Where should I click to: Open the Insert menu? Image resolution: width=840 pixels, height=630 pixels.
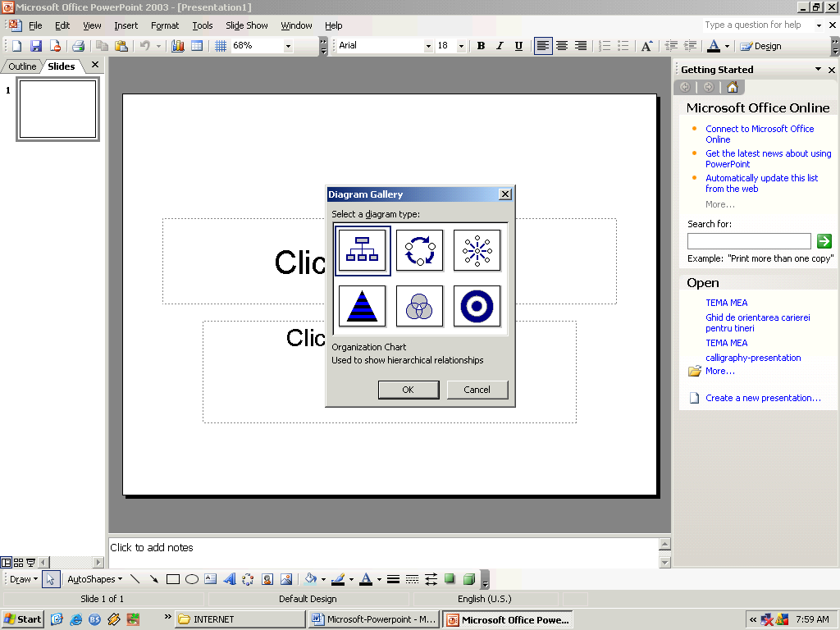point(126,25)
